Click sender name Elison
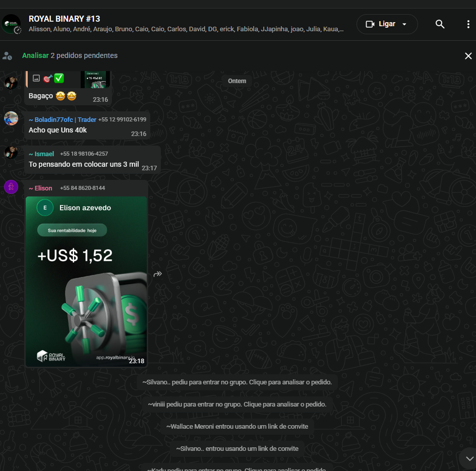The width and height of the screenshot is (476, 471). pyautogui.click(x=40, y=188)
